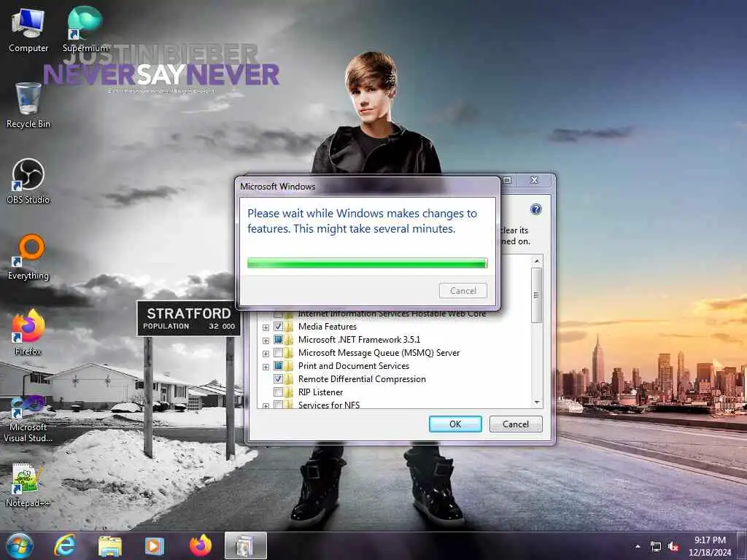The height and width of the screenshot is (560, 747).
Task: Select the Everything search shortcut
Action: [x=28, y=257]
